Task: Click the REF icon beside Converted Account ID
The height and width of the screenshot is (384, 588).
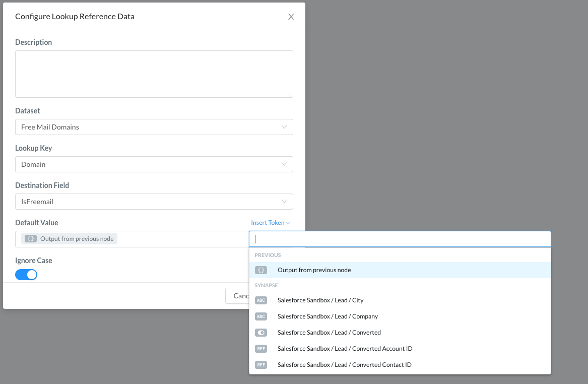Action: coord(261,349)
